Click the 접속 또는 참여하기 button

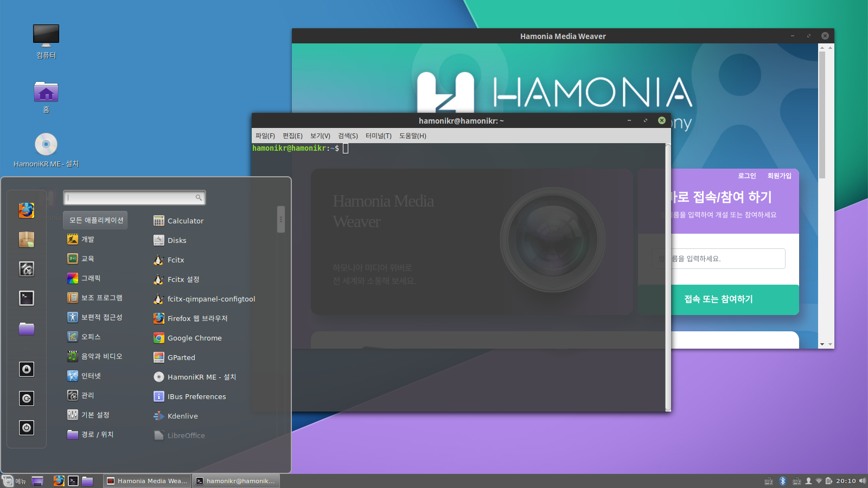(718, 299)
